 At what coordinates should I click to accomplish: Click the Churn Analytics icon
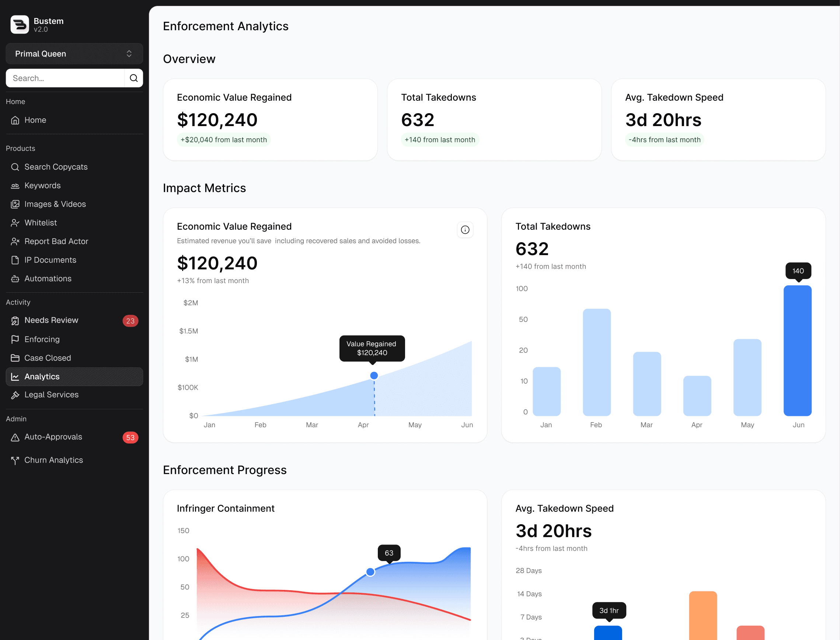[15, 460]
